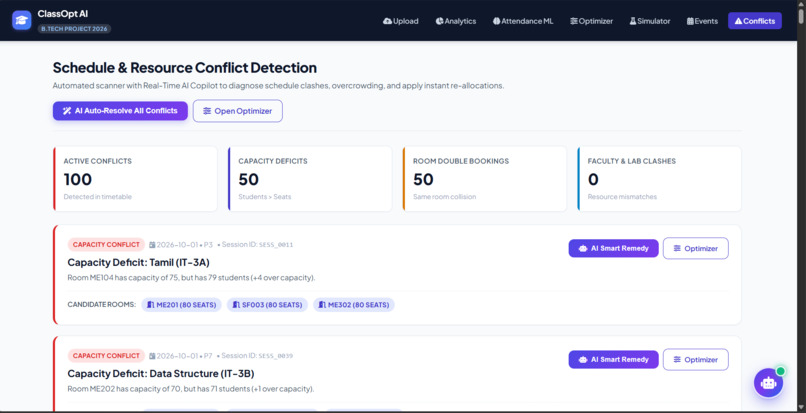Click the 'Detected in timetable' caption
This screenshot has height=413, width=806.
click(98, 196)
